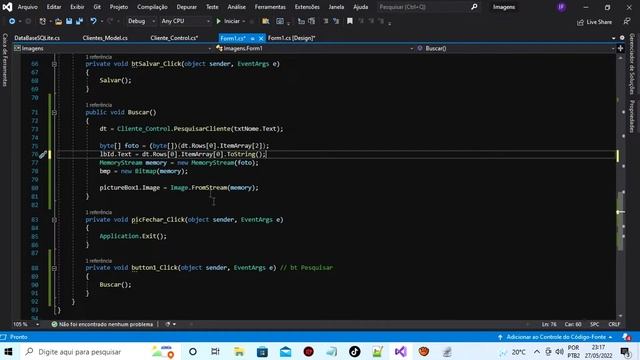Collapse the Buscar method outline
The height and width of the screenshot is (360, 640).
[54, 113]
